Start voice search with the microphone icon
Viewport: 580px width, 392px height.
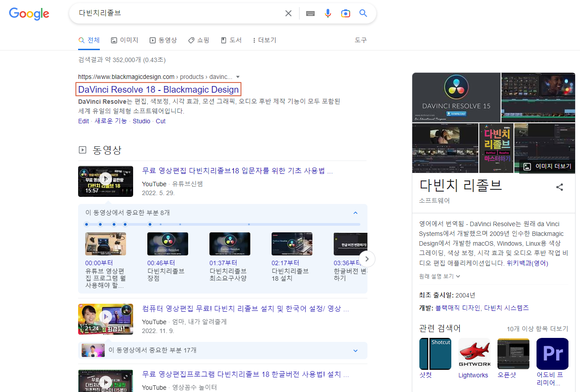[x=328, y=13]
